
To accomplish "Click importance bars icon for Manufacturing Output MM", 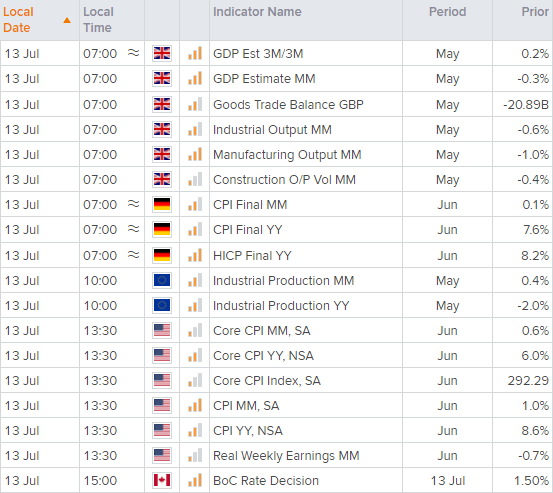I will click(195, 154).
